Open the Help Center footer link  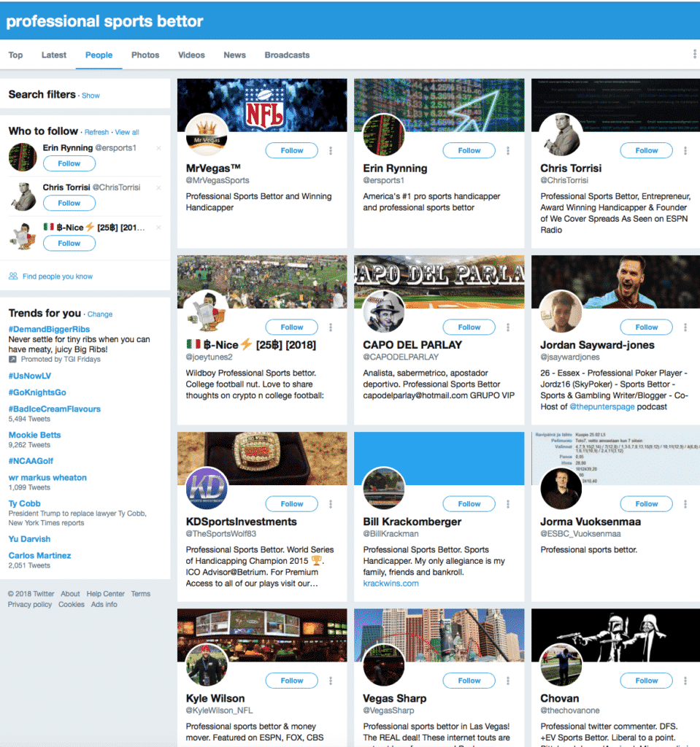coord(105,594)
